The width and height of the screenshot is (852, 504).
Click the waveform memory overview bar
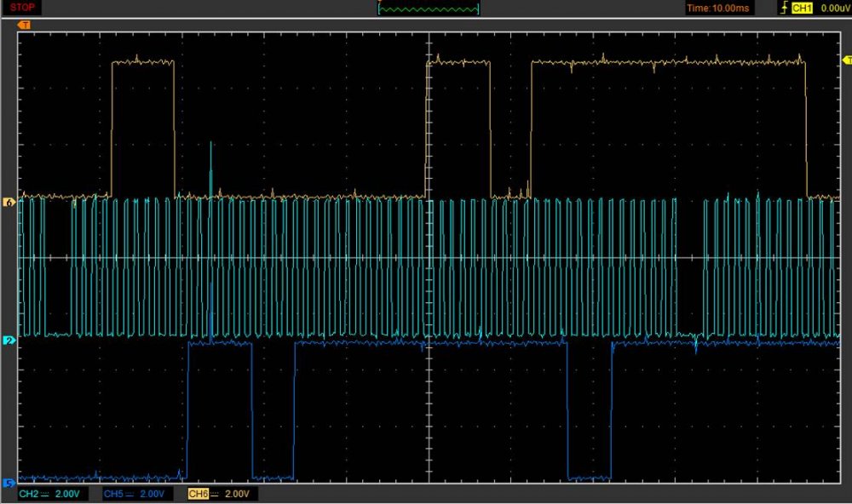click(429, 9)
